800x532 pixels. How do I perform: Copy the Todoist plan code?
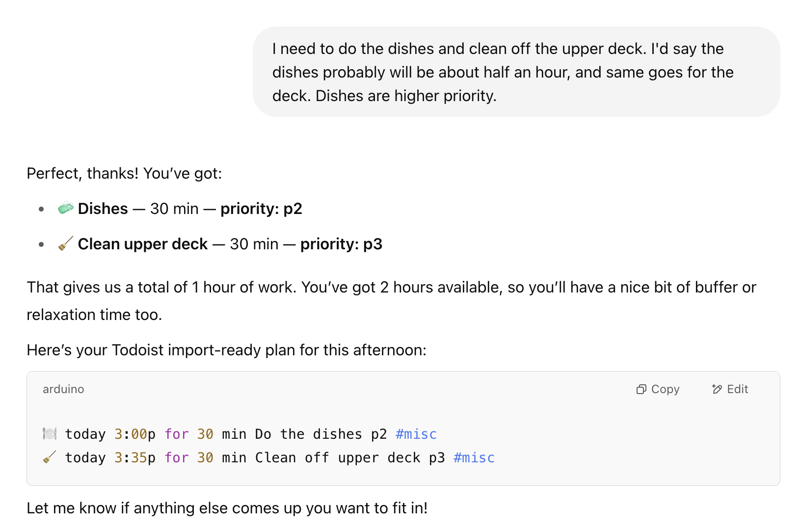(658, 389)
